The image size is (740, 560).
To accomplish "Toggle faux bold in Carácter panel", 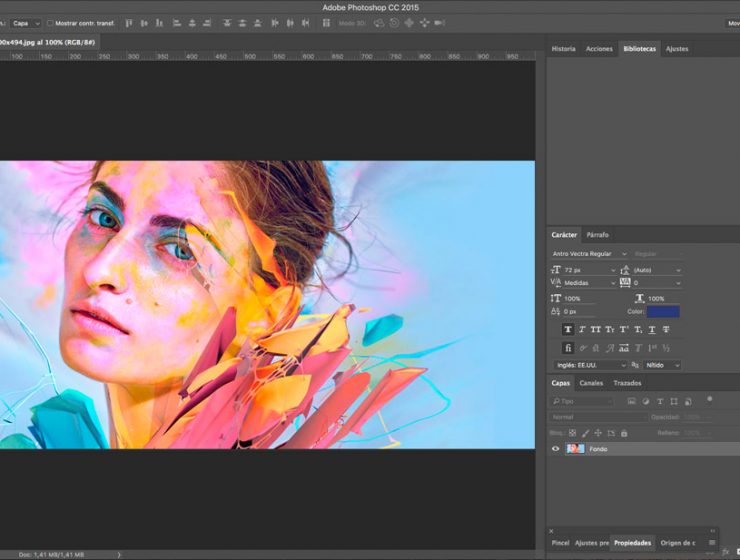I will tap(568, 329).
